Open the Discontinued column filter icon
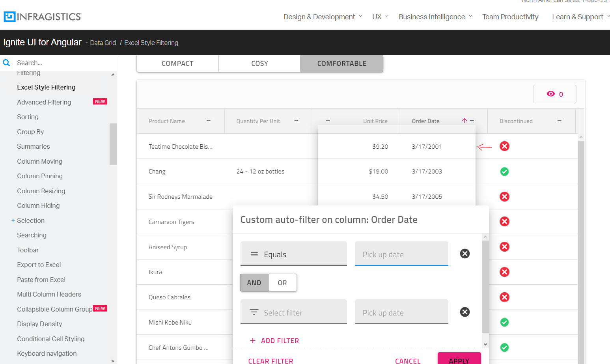 click(559, 121)
